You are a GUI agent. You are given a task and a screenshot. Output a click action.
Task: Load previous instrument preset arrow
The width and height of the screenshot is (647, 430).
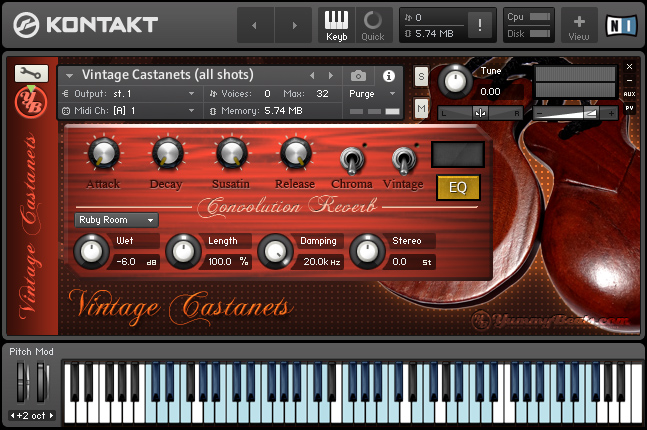coord(312,76)
